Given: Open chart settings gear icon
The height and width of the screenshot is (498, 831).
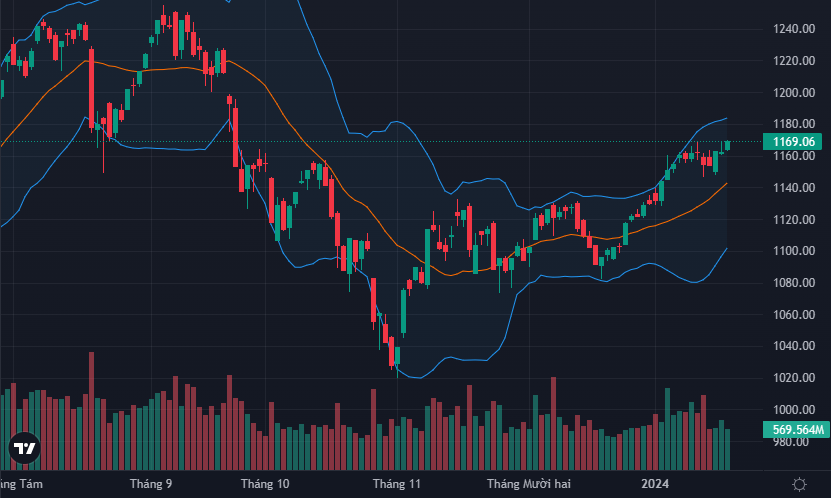Looking at the screenshot, I should tap(799, 484).
